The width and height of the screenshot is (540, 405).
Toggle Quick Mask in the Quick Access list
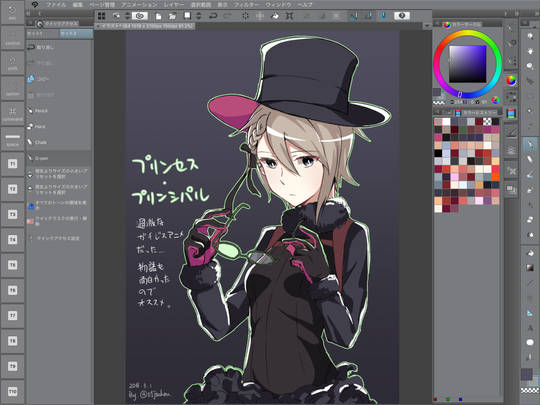pos(59,221)
